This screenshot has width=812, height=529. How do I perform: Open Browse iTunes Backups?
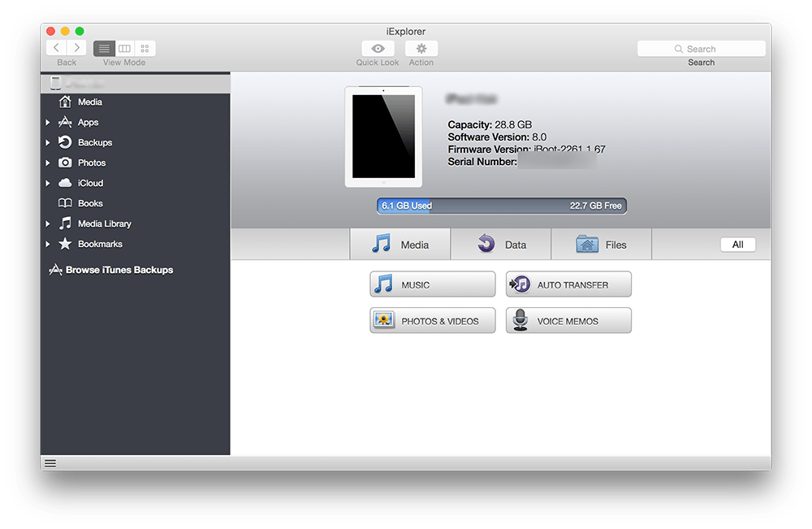click(x=119, y=270)
